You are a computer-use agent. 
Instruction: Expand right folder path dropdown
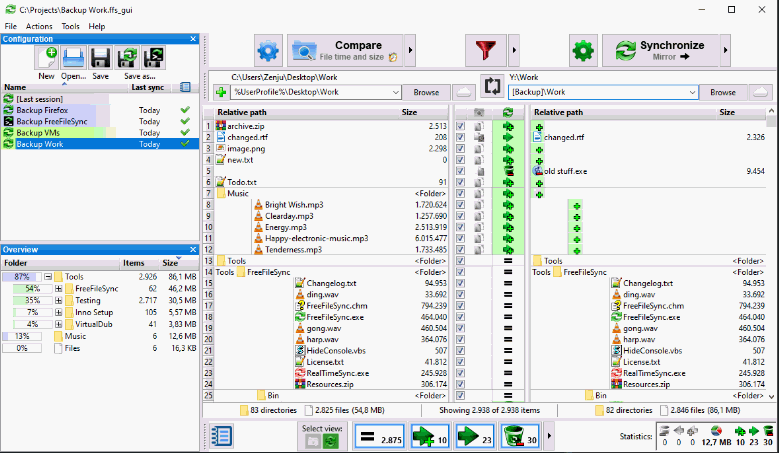coord(692,92)
